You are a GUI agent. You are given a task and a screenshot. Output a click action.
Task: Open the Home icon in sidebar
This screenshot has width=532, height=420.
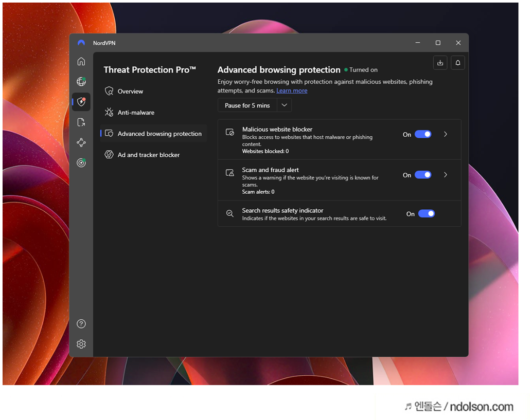[81, 61]
